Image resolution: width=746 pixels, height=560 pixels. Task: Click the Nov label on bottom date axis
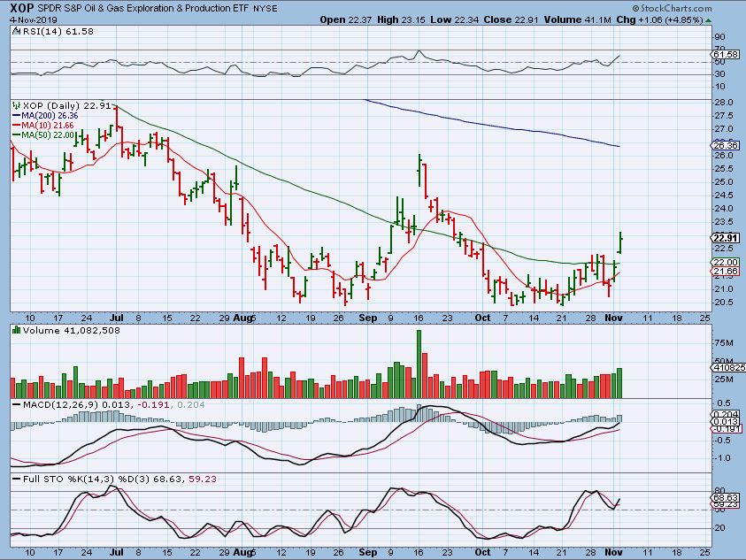(x=609, y=550)
